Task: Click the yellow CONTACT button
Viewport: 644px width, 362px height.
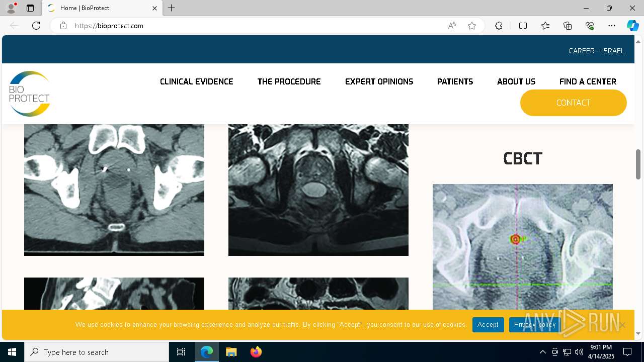Action: pyautogui.click(x=574, y=103)
